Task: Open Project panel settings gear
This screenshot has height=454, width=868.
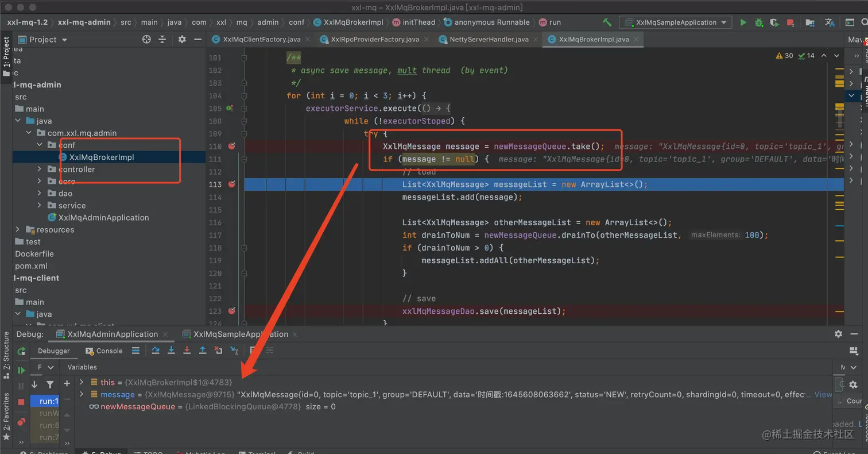Action: (x=182, y=39)
